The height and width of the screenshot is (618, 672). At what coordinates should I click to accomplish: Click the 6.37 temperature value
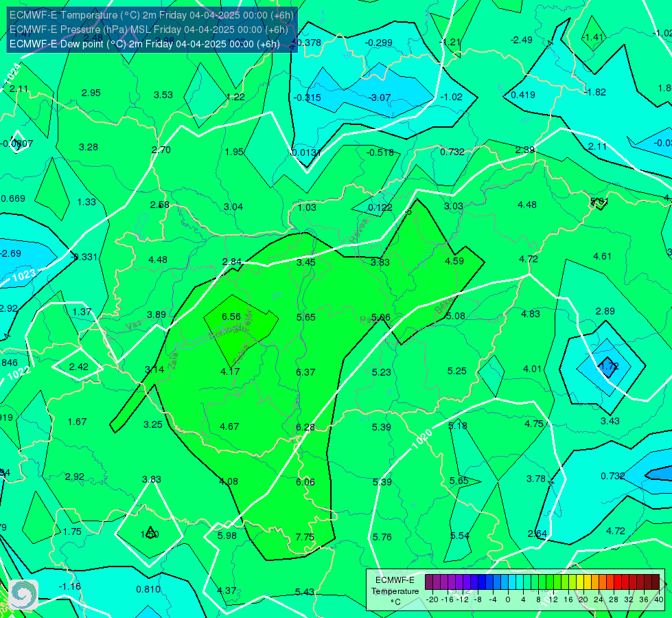coord(305,371)
